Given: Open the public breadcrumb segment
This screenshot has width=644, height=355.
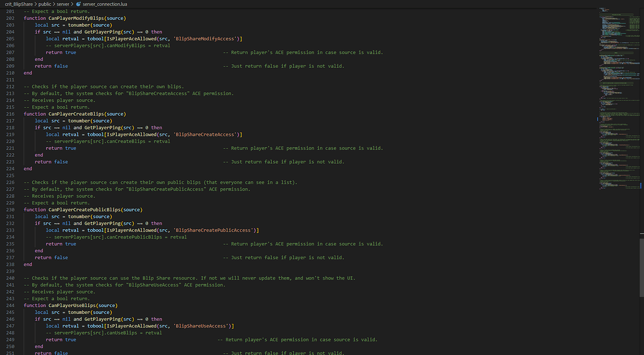Looking at the screenshot, I should pos(44,4).
